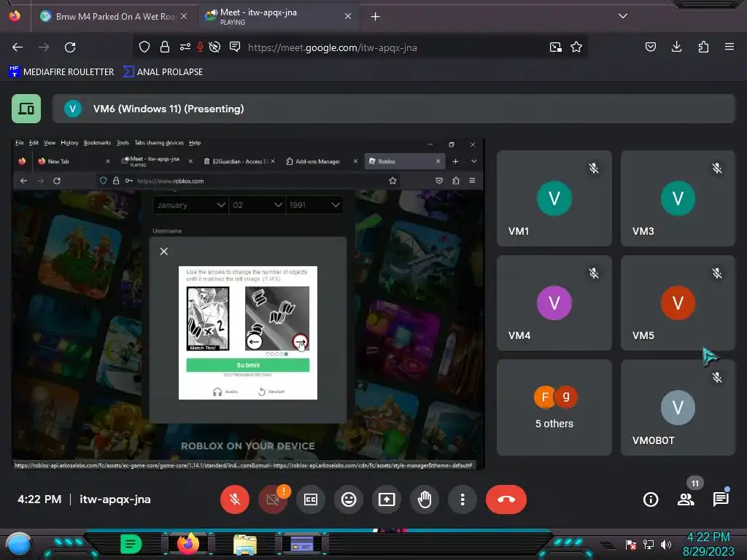
Task: Open the extensions menu
Action: 703,47
